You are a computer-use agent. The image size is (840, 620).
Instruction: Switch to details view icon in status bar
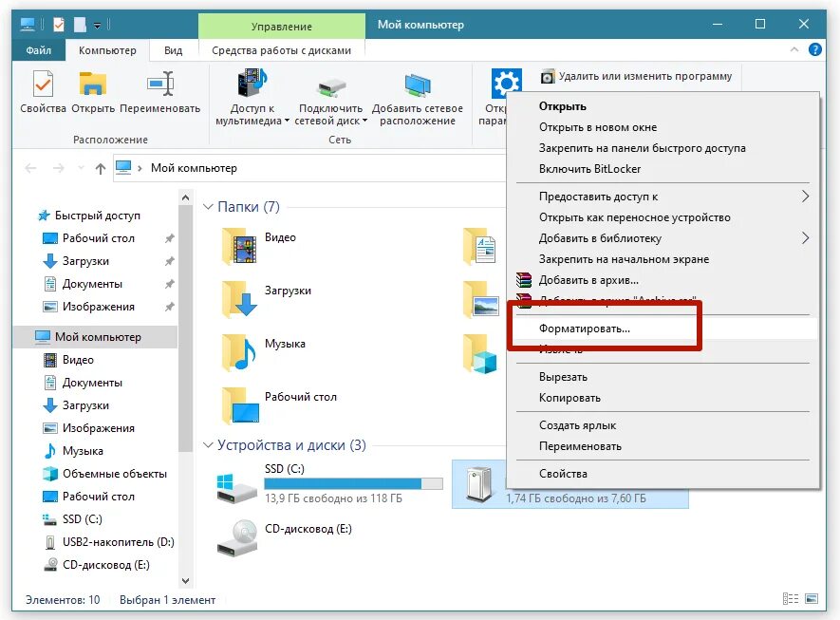791,598
